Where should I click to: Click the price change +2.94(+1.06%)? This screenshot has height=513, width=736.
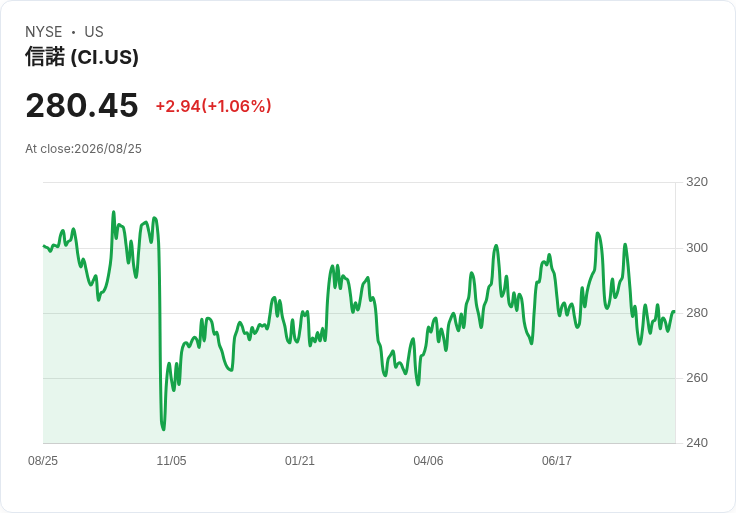point(214,106)
